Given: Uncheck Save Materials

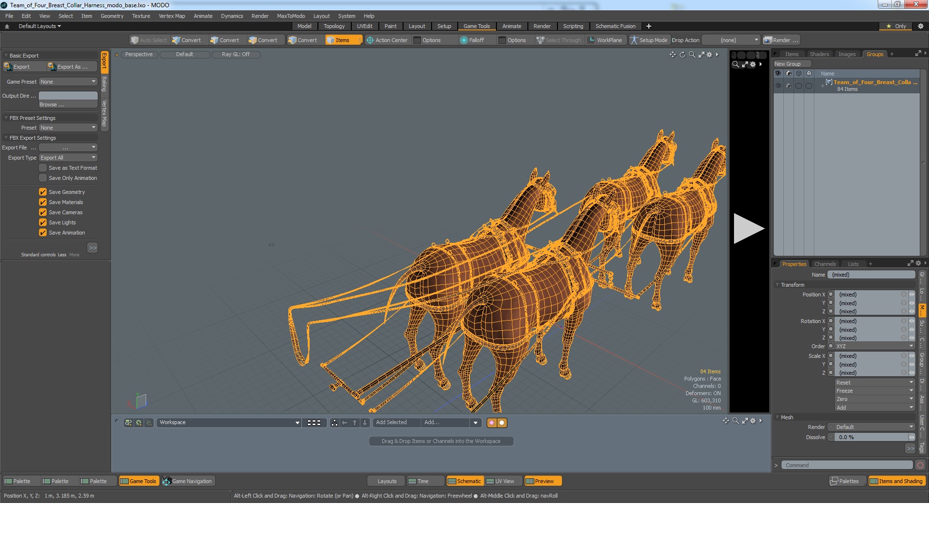Looking at the screenshot, I should tap(43, 202).
